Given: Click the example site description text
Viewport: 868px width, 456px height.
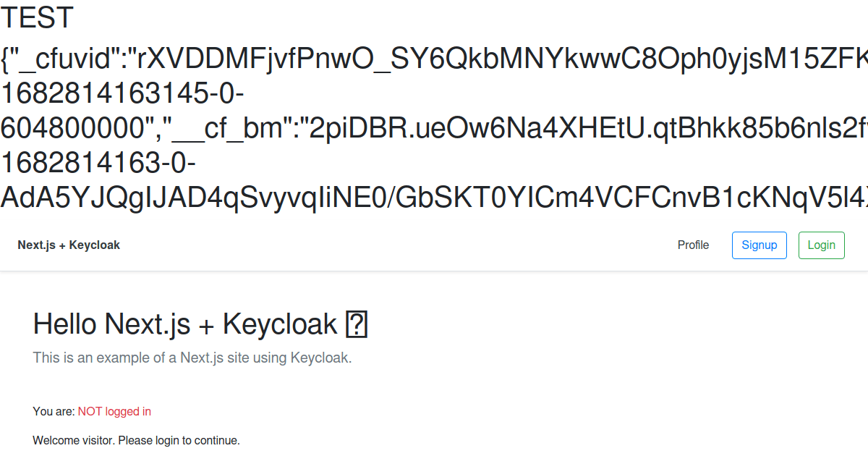Looking at the screenshot, I should pos(192,358).
